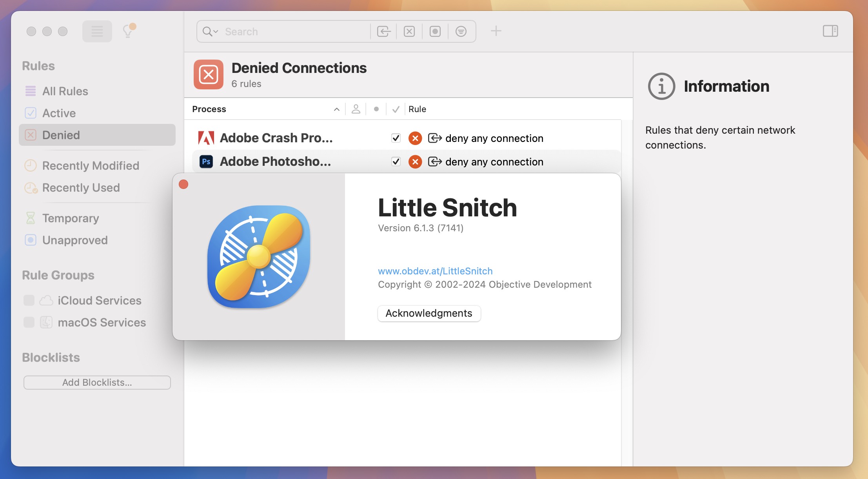Click the Version 6.1.3 (7141) text

coord(421,228)
